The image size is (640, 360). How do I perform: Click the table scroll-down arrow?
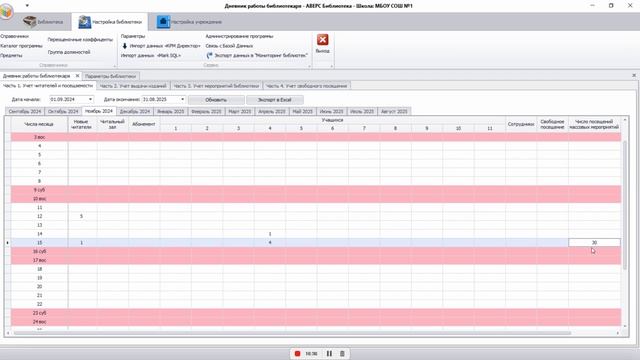pos(625,326)
